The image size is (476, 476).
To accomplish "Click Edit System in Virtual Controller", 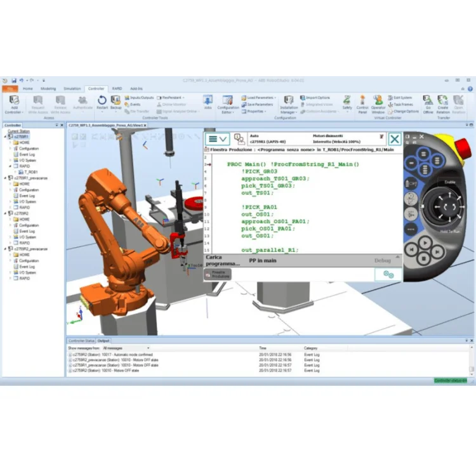I will click(x=400, y=98).
